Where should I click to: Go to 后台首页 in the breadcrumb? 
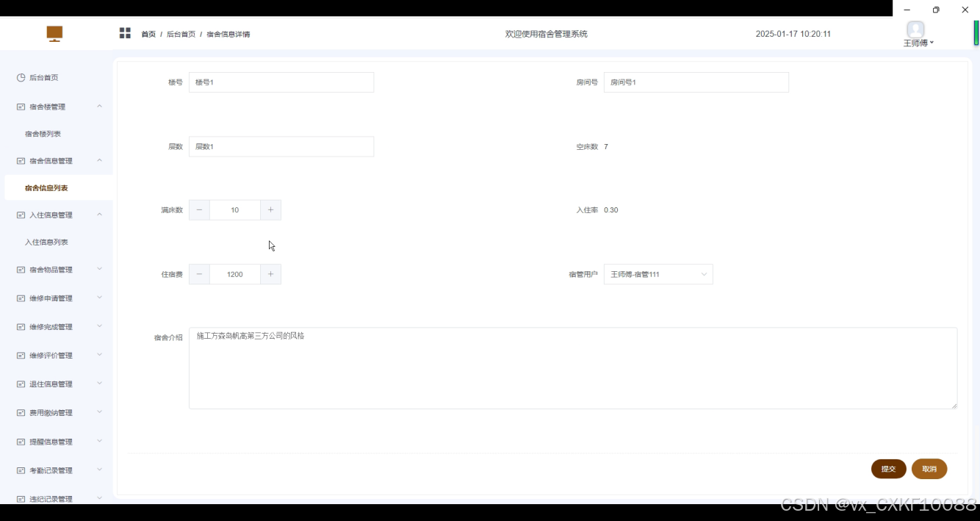point(181,34)
